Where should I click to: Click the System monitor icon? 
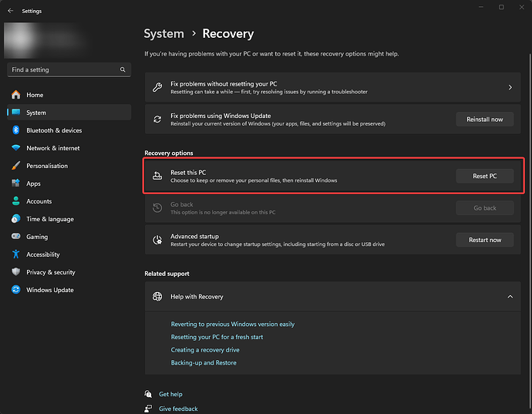16,113
